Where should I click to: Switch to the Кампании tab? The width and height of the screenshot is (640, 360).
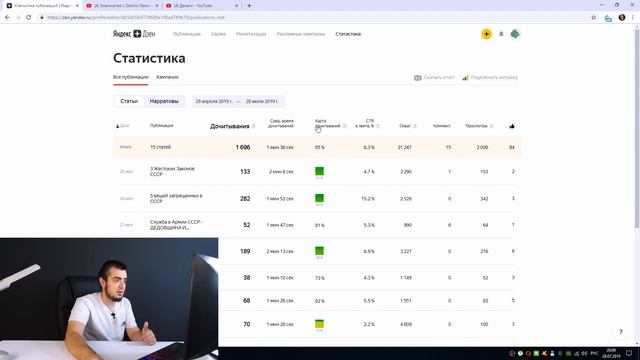pos(167,77)
